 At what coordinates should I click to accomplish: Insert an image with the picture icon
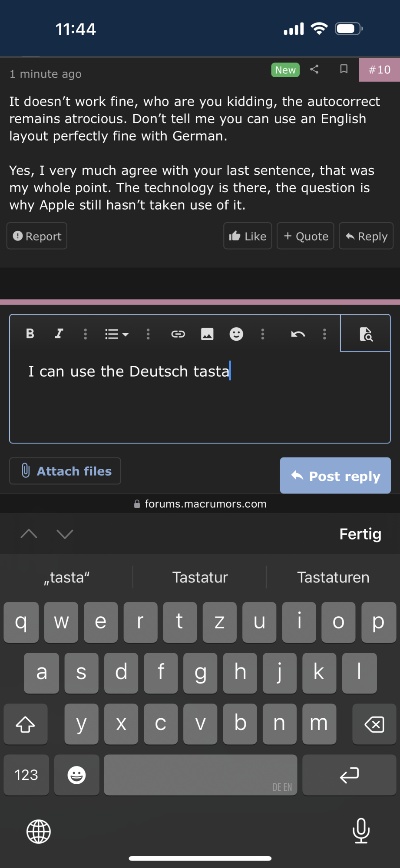coord(207,334)
